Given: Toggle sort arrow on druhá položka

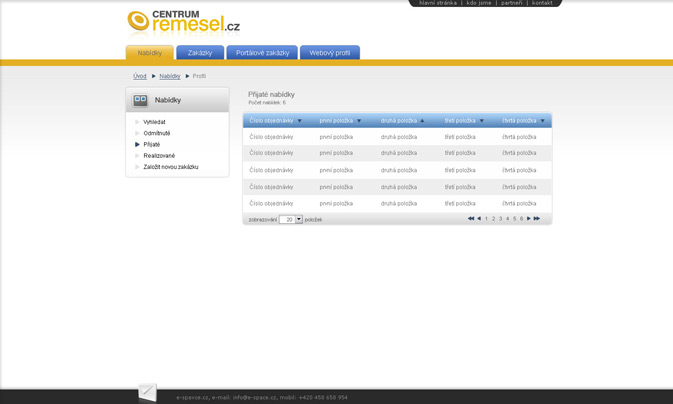Looking at the screenshot, I should (x=422, y=121).
